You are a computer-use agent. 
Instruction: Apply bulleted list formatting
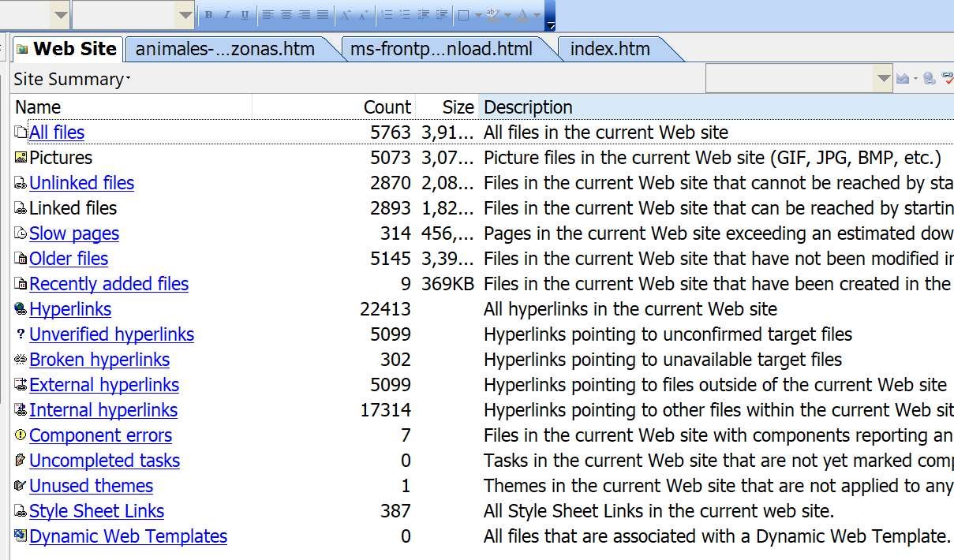coord(405,15)
